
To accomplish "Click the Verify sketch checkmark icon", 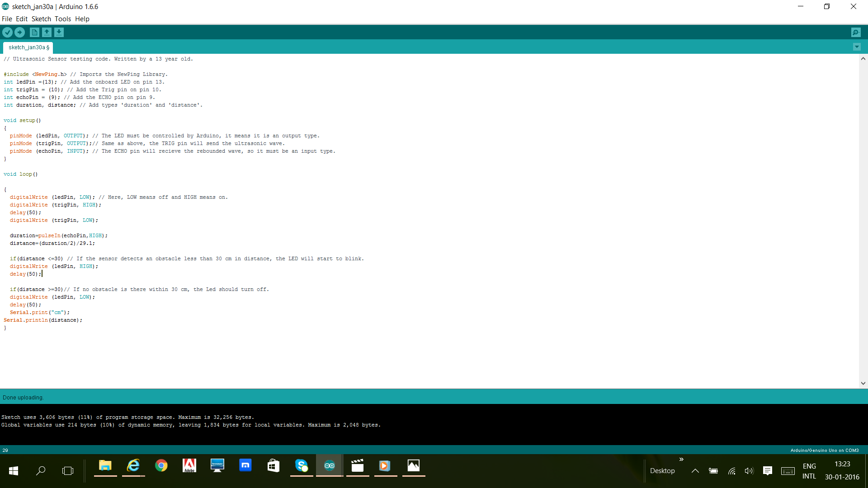I will coord(7,32).
